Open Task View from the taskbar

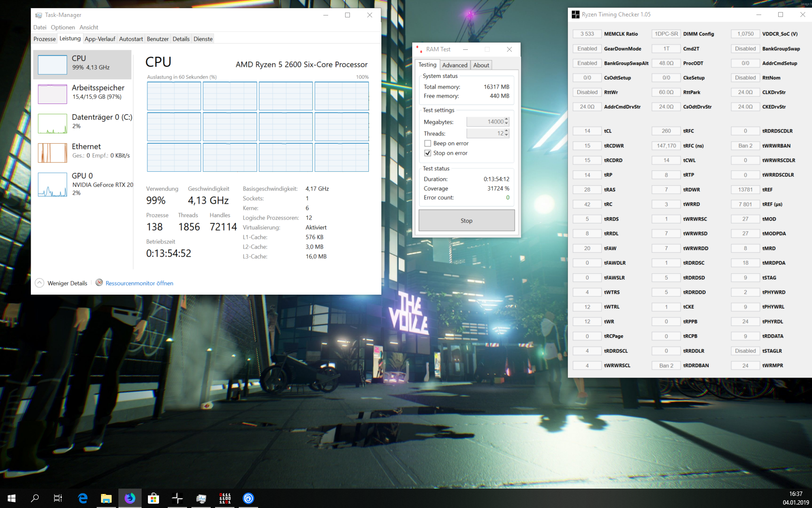[58, 498]
